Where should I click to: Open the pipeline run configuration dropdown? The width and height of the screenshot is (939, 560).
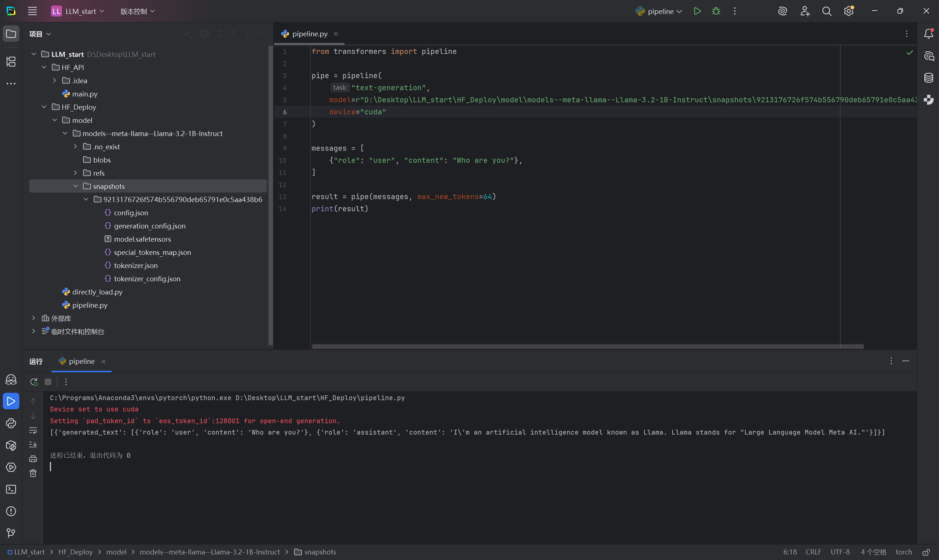click(x=658, y=11)
